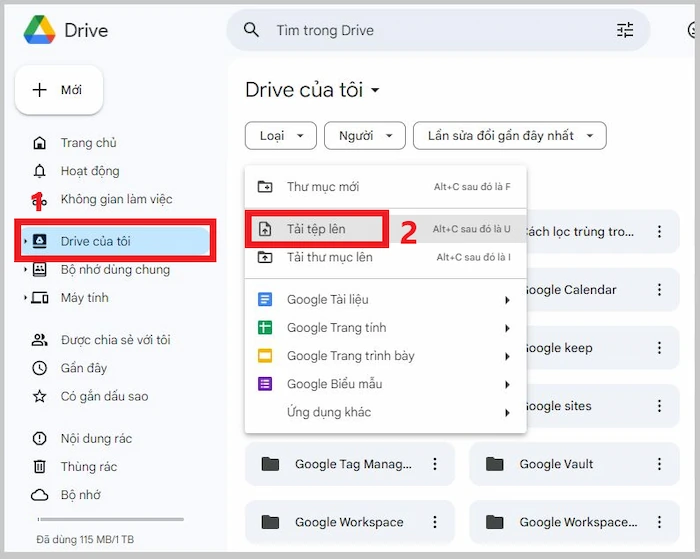The height and width of the screenshot is (559, 700).
Task: Open more options for Google Tag Manager folder
Action: point(435,464)
